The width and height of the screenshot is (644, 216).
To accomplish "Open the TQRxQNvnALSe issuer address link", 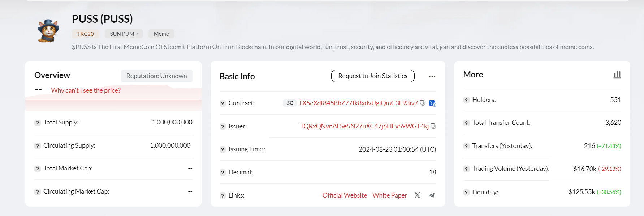I will [x=364, y=126].
